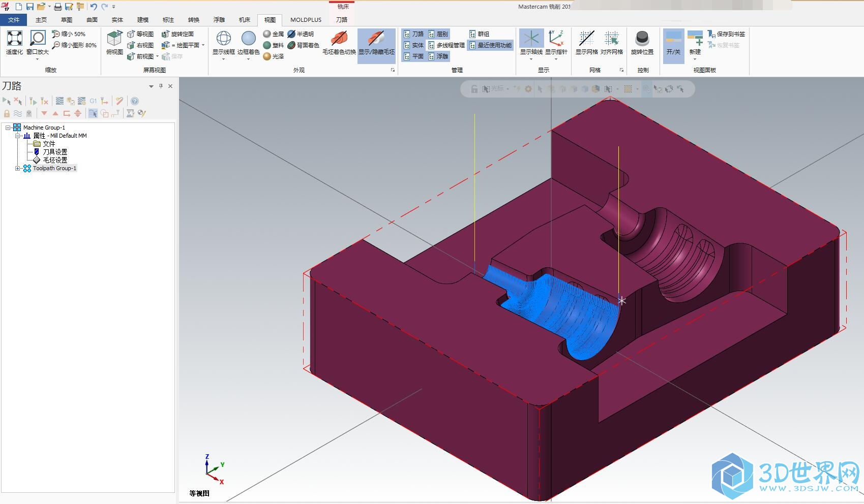The width and height of the screenshot is (864, 504).
Task: Expand the Toolpath Group-1 tree node
Action: pos(18,168)
